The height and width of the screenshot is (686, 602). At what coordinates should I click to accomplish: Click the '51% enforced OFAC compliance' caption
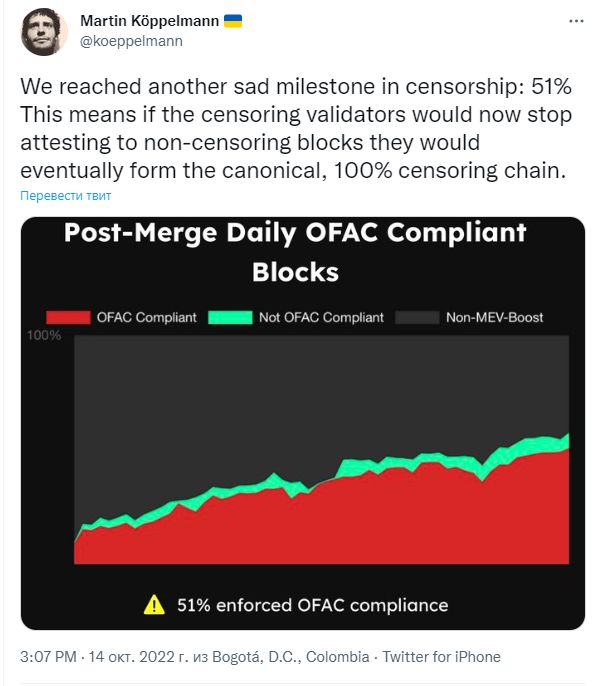coord(312,605)
